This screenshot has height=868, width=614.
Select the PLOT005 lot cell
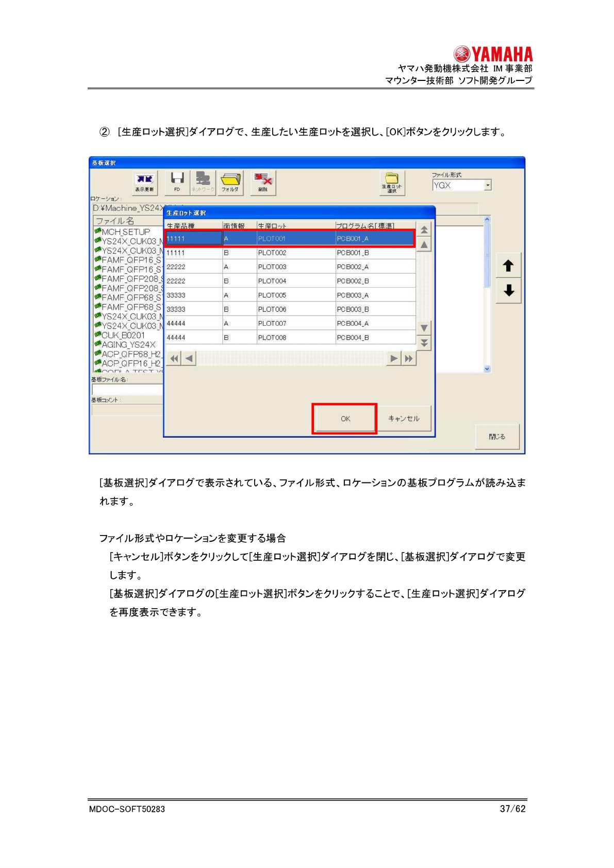[296, 295]
